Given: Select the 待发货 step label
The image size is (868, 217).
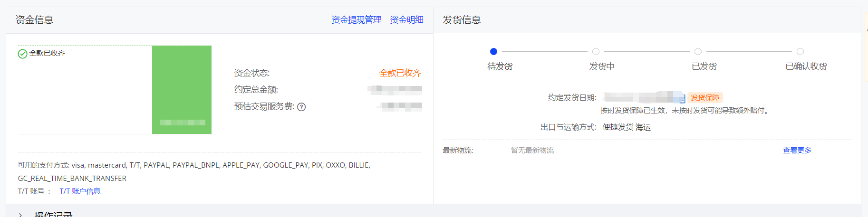Looking at the screenshot, I should pos(500,66).
